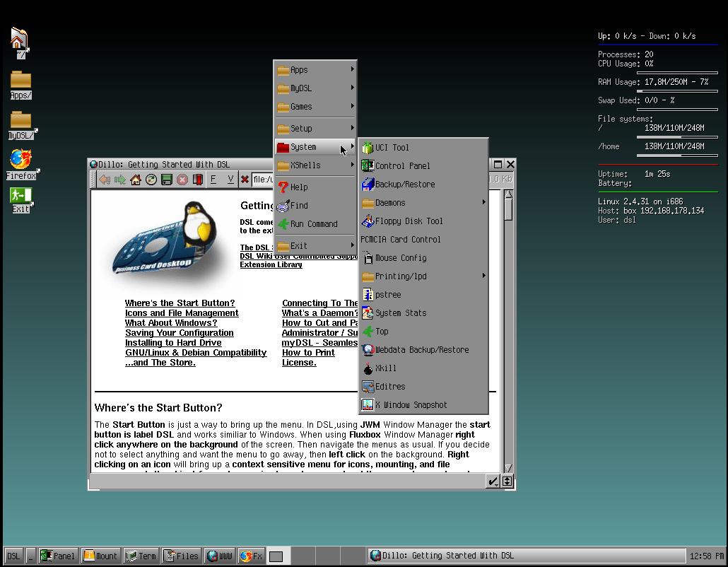Screen dimensions: 728x567
Task: Follow the "Where's the Start Button?" link
Action: (x=180, y=303)
